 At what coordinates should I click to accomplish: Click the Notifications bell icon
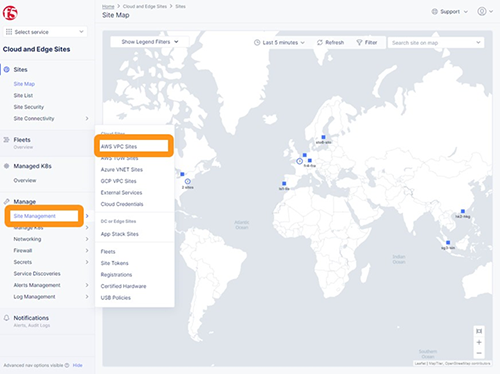(6, 318)
